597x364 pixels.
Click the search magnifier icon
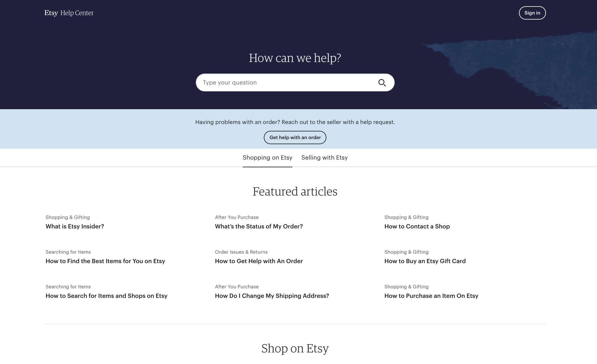point(382,83)
